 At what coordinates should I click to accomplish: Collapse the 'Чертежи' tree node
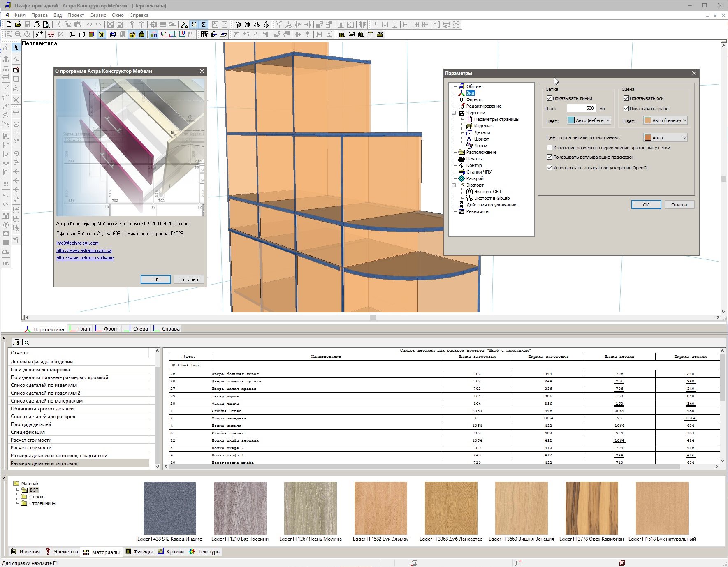[454, 113]
